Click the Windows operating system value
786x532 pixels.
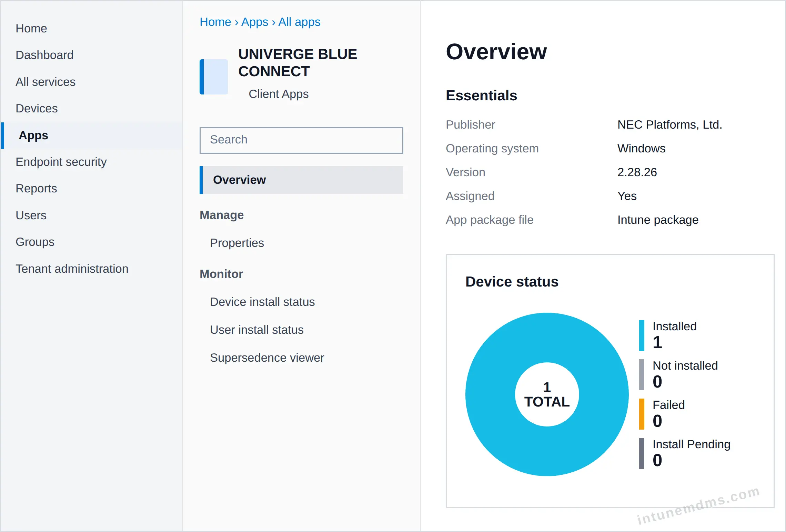[642, 149]
